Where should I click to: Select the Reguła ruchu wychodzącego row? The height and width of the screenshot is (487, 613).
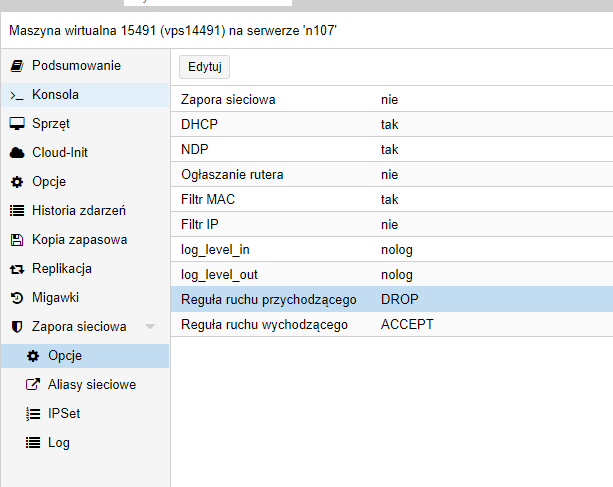point(390,325)
